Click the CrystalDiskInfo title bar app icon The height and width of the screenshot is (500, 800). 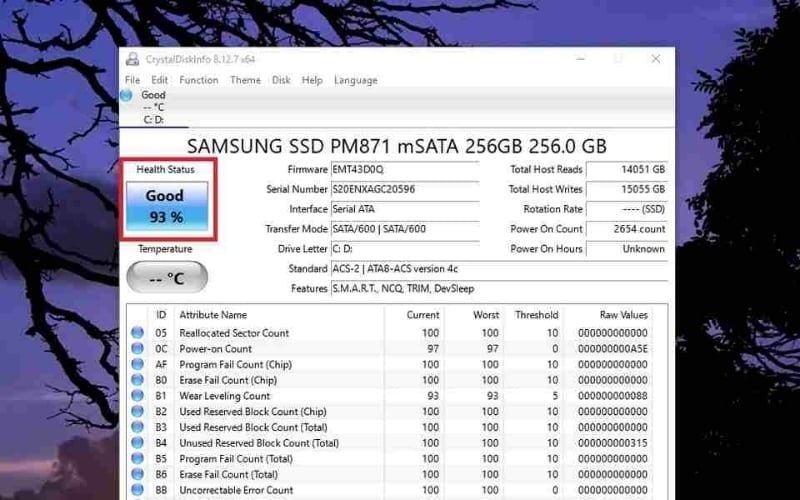point(133,59)
